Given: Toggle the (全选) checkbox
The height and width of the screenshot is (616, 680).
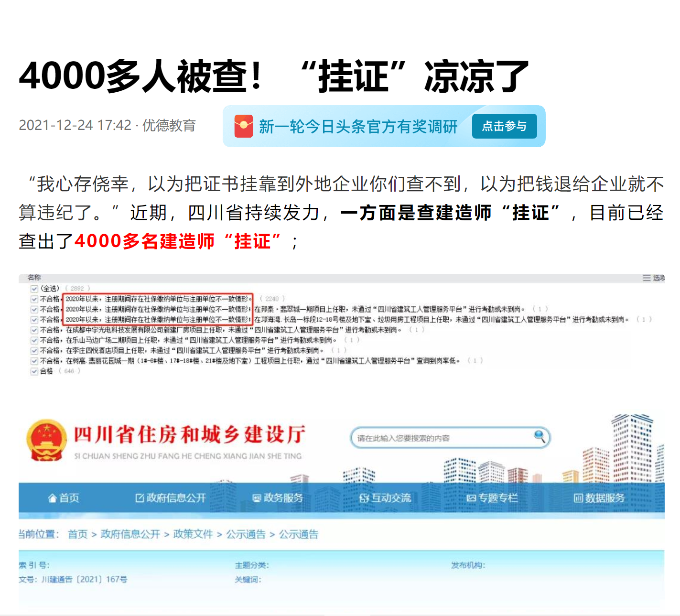Looking at the screenshot, I should coord(34,289).
